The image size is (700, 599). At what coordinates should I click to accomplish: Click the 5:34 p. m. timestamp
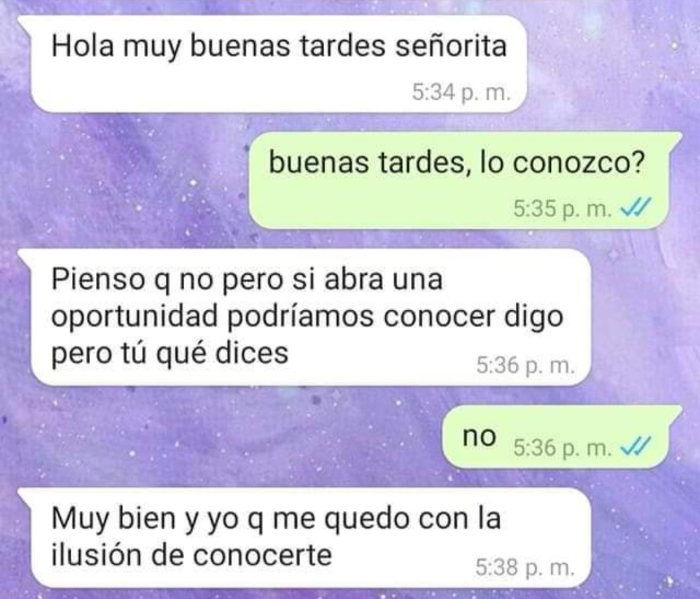click(x=461, y=93)
